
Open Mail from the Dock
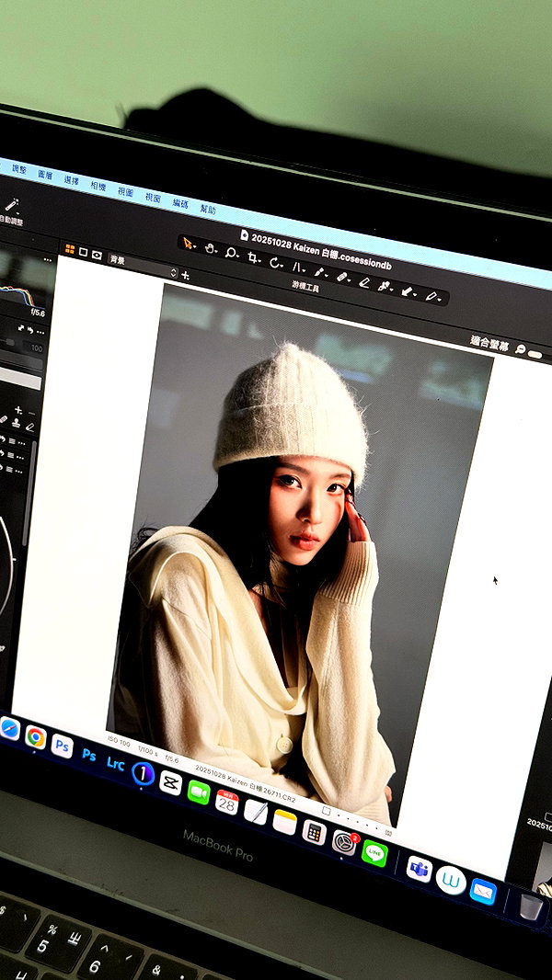click(x=483, y=891)
